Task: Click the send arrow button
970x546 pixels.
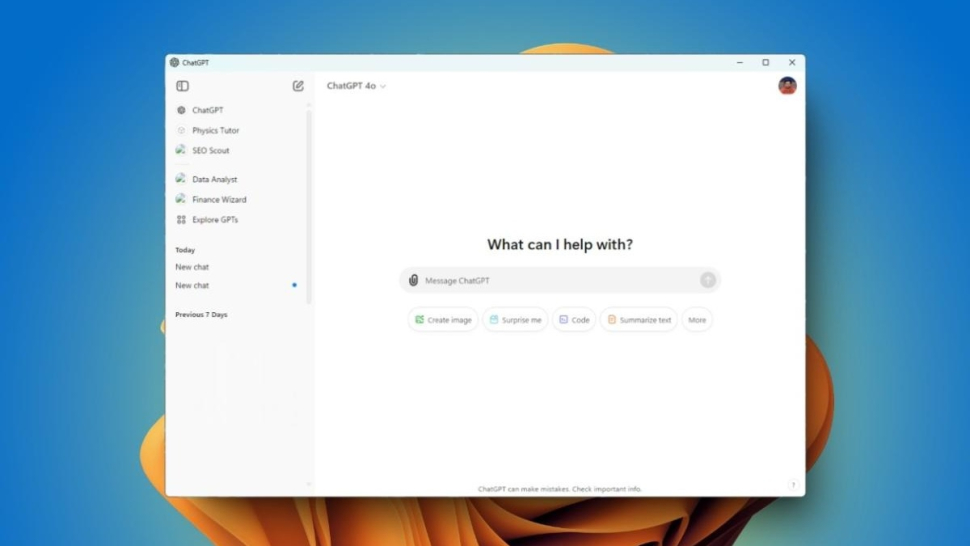Action: (708, 280)
